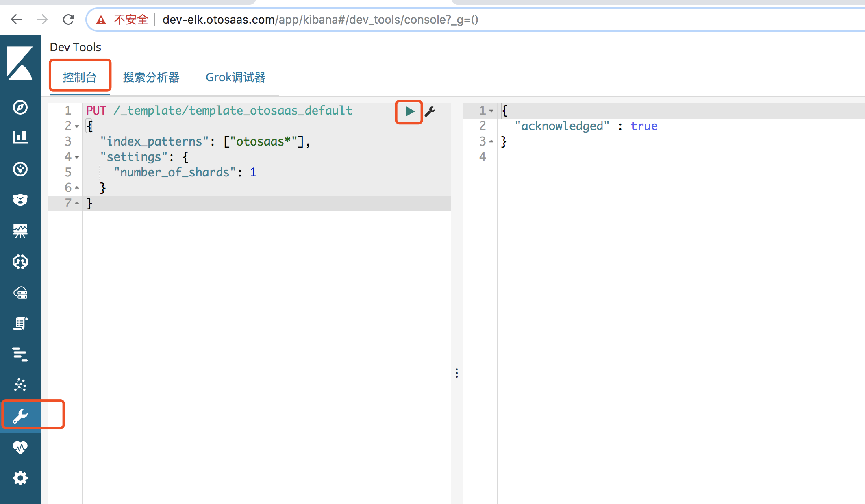Open Monitoring from the heartbeat icon
This screenshot has width=865, height=504.
[x=20, y=447]
